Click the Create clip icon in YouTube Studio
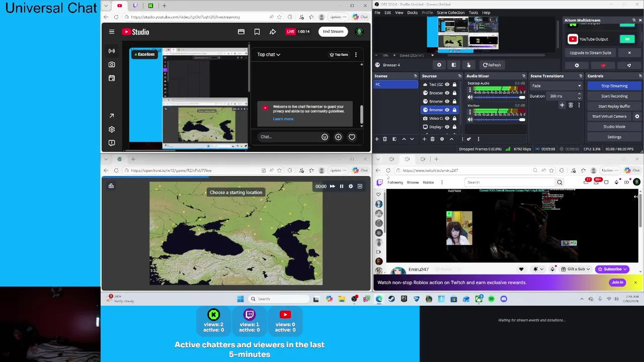This screenshot has height=362, width=644. 241,32
